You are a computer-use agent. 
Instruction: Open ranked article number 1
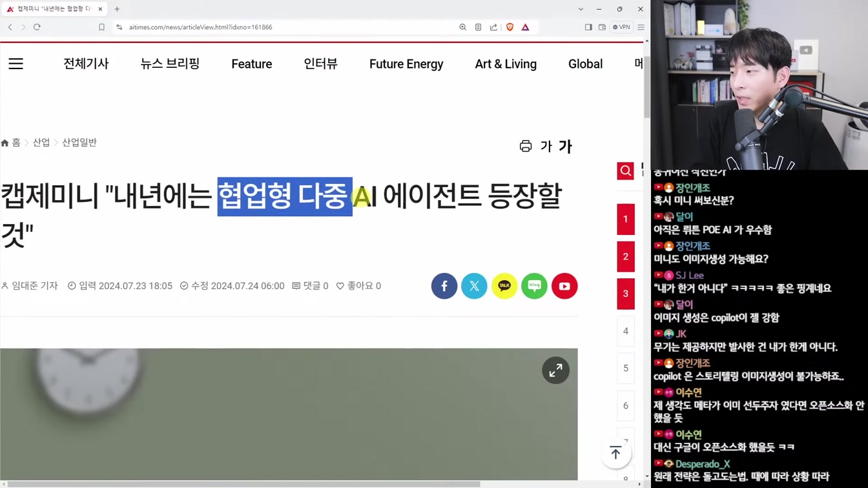pyautogui.click(x=625, y=219)
